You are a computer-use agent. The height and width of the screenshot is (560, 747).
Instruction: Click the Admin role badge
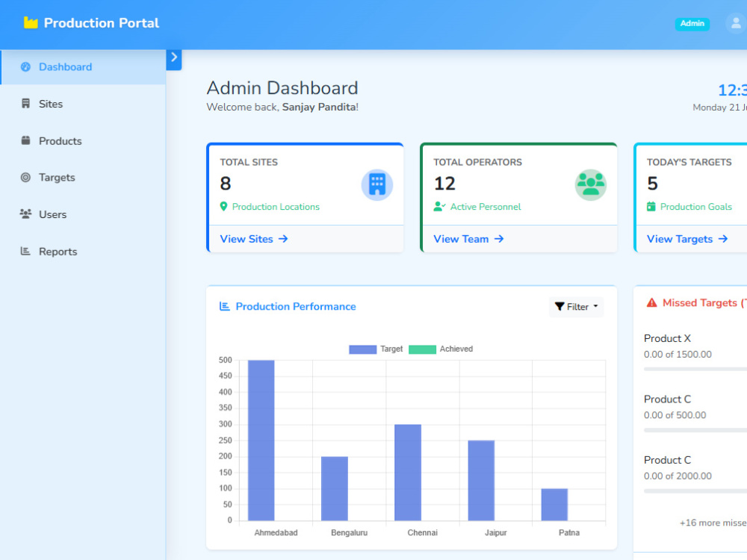pyautogui.click(x=692, y=24)
